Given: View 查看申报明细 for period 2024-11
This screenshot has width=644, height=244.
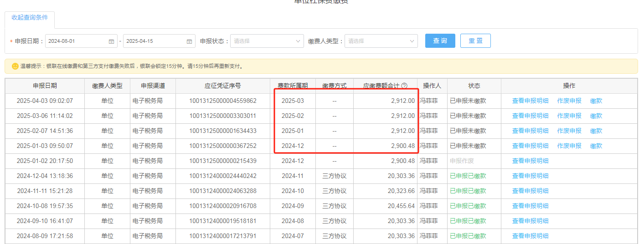Looking at the screenshot, I should pos(530,176).
